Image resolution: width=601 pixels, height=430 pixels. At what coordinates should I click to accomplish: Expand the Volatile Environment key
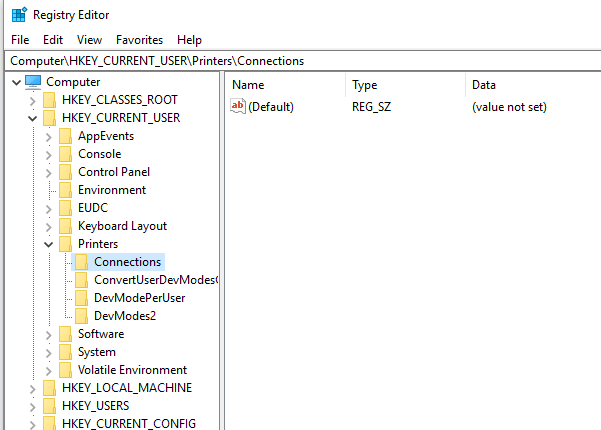click(49, 371)
